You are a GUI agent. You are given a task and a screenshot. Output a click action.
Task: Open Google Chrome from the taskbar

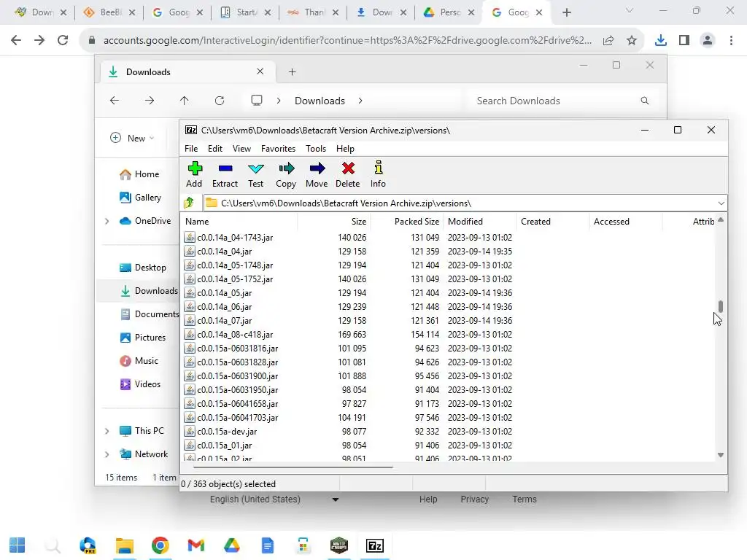point(160,545)
